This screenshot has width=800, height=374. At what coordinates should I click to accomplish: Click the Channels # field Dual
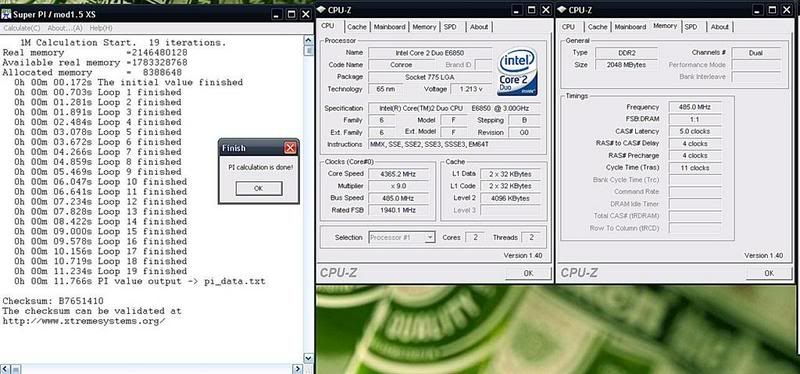click(756, 53)
